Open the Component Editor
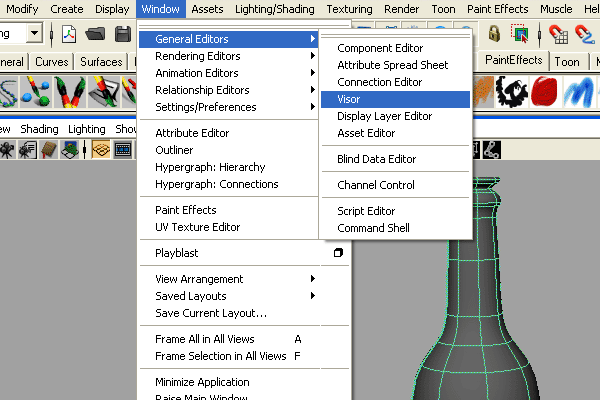This screenshot has width=600, height=400. [395, 48]
